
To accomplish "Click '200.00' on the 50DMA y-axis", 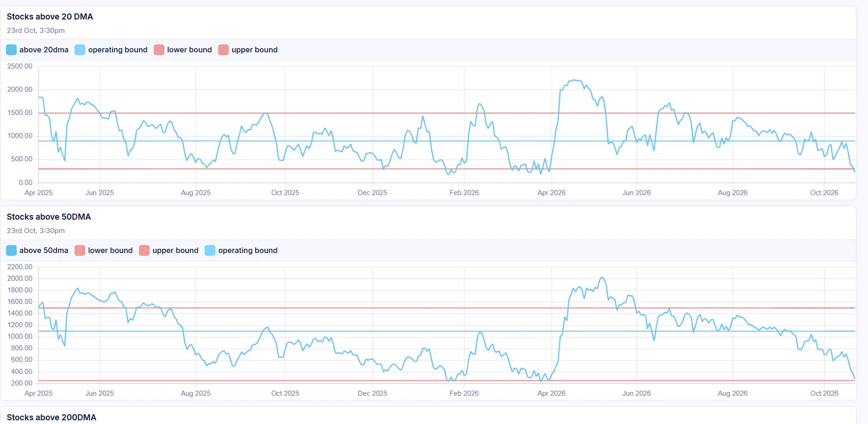I will pyautogui.click(x=22, y=383).
